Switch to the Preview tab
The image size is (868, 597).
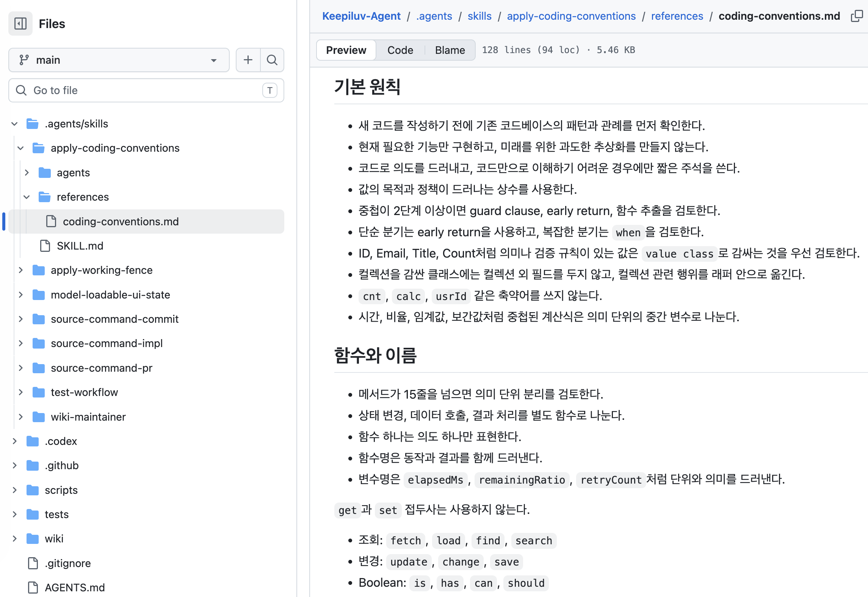point(346,50)
